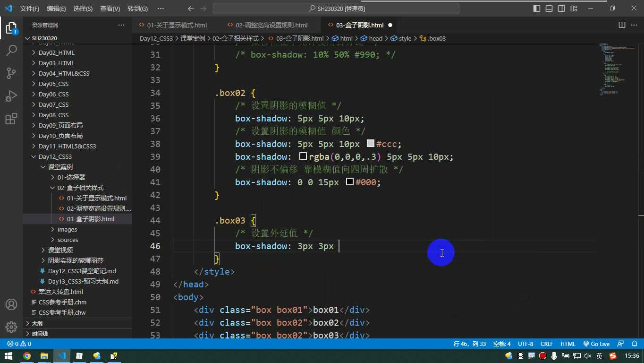Image resolution: width=644 pixels, height=363 pixels.
Task: Open the Manage gear menu
Action: click(11, 327)
